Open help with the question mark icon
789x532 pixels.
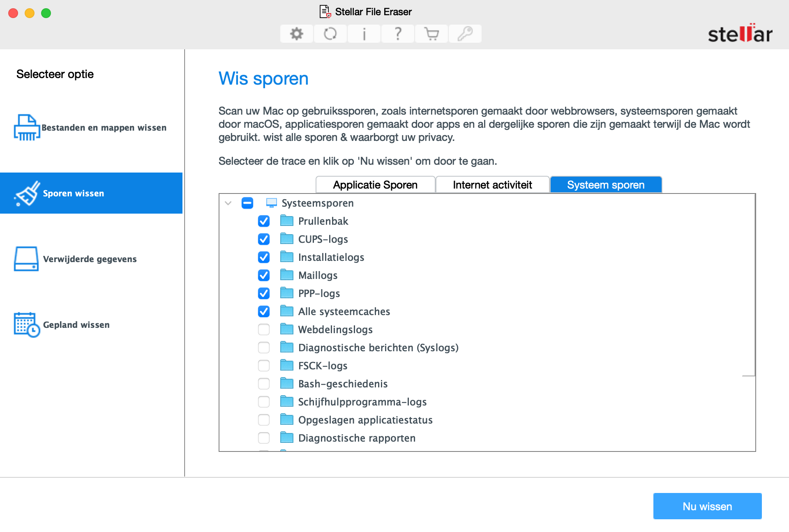(x=398, y=34)
